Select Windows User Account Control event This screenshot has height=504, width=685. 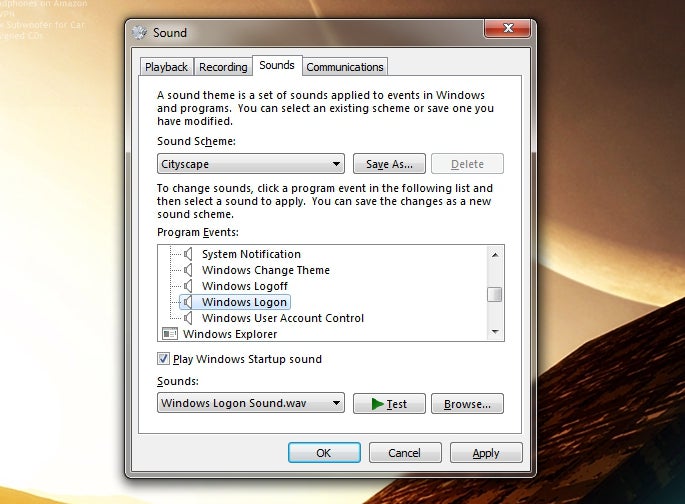click(283, 318)
